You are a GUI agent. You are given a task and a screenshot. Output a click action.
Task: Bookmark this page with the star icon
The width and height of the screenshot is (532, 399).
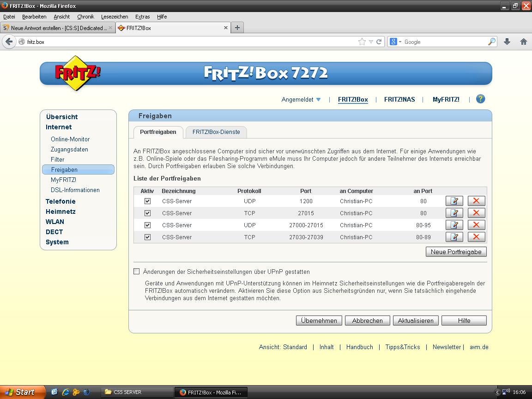pyautogui.click(x=362, y=42)
